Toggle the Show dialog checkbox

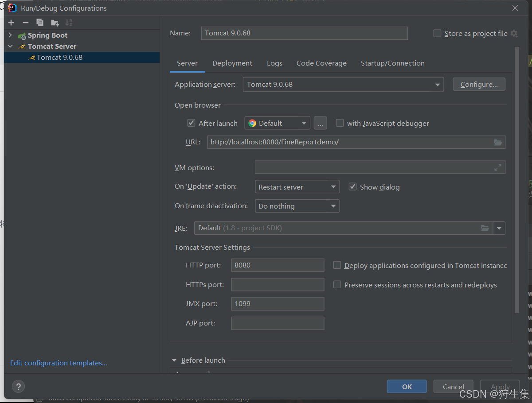[x=352, y=186]
